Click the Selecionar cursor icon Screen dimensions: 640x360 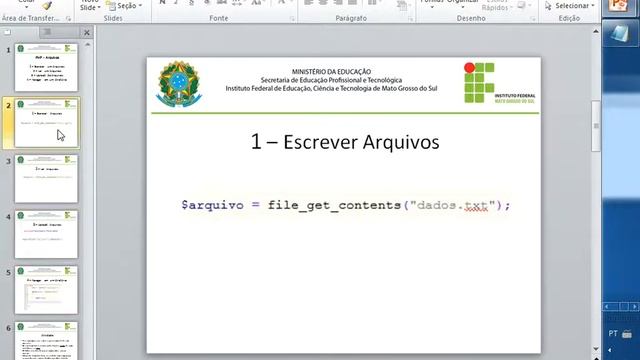pyautogui.click(x=548, y=6)
